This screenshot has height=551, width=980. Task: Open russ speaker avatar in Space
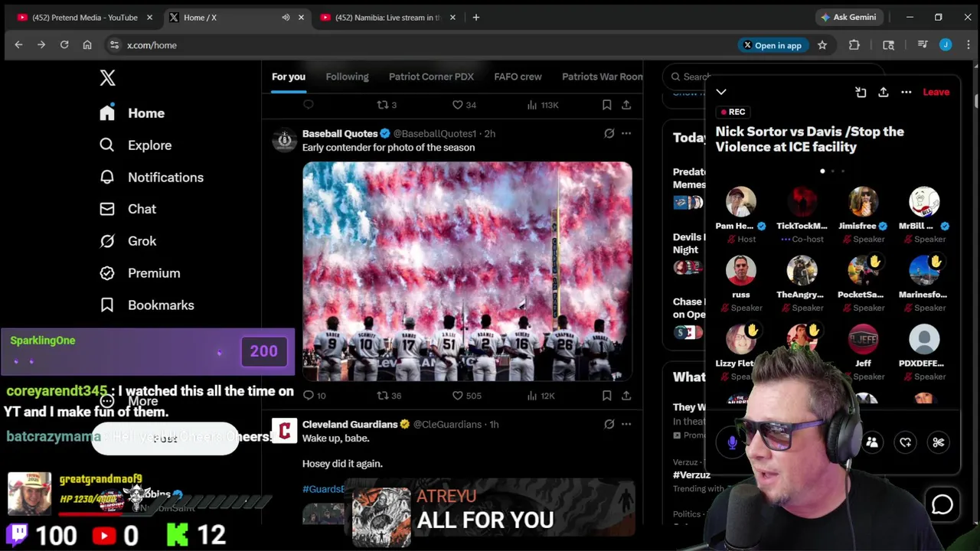740,271
